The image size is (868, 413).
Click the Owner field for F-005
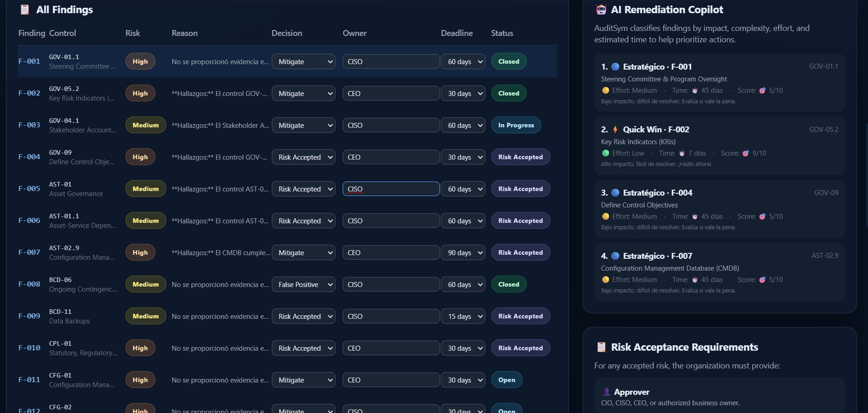pos(391,189)
